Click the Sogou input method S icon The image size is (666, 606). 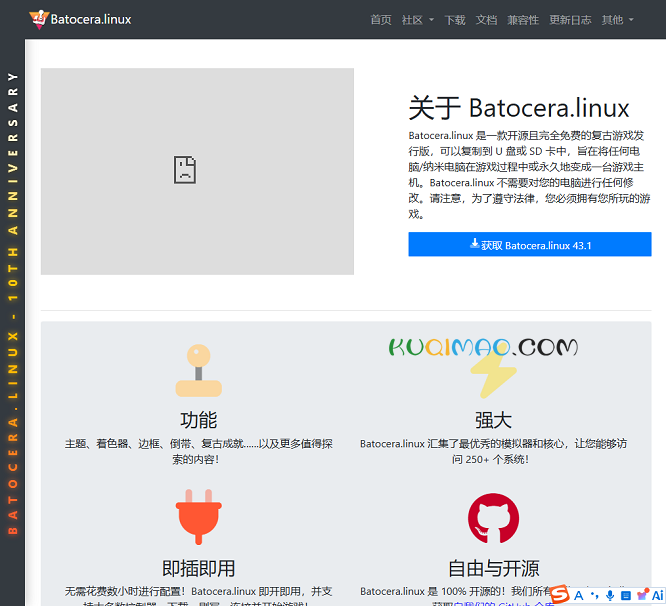pos(560,594)
